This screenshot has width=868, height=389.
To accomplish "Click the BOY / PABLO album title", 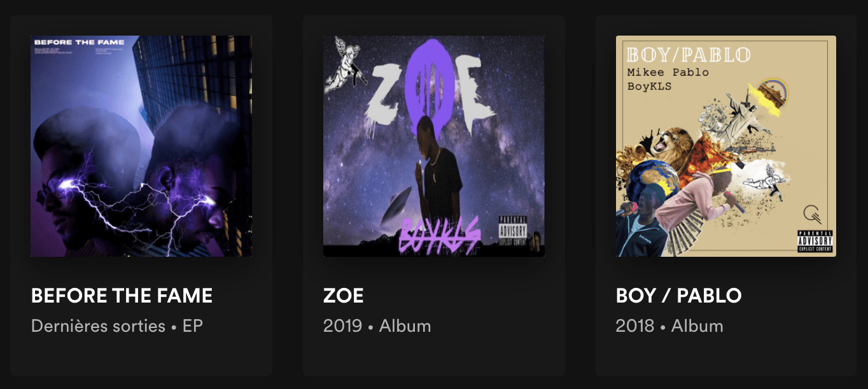I will point(679,296).
